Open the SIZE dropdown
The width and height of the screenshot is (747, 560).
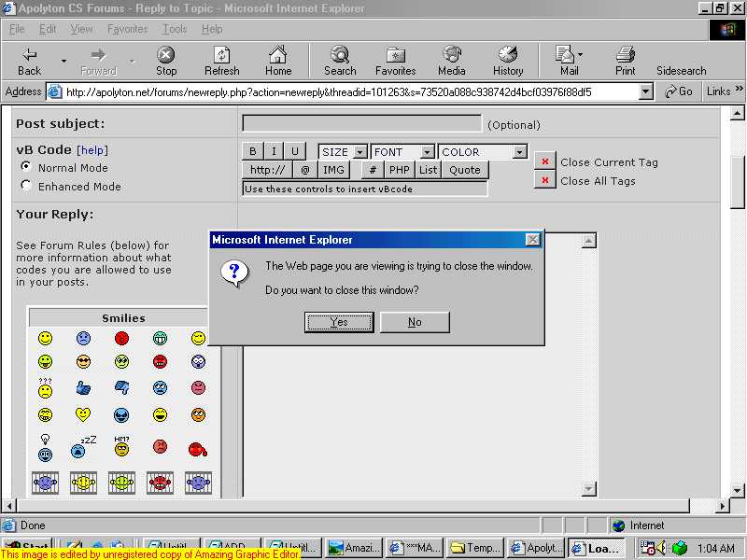point(343,151)
